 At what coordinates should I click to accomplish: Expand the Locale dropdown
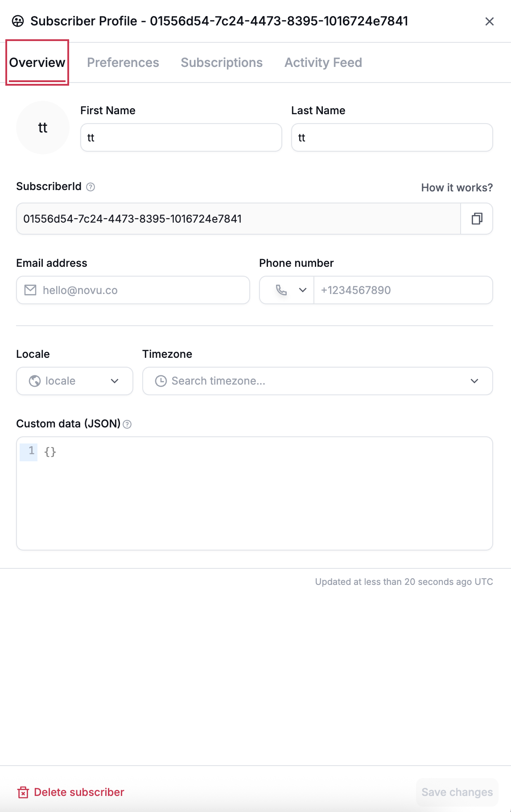point(74,381)
